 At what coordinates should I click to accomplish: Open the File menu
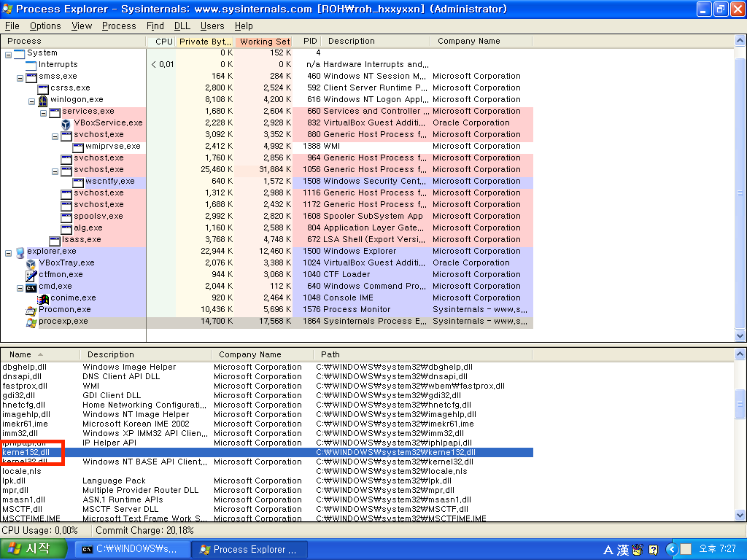12,26
